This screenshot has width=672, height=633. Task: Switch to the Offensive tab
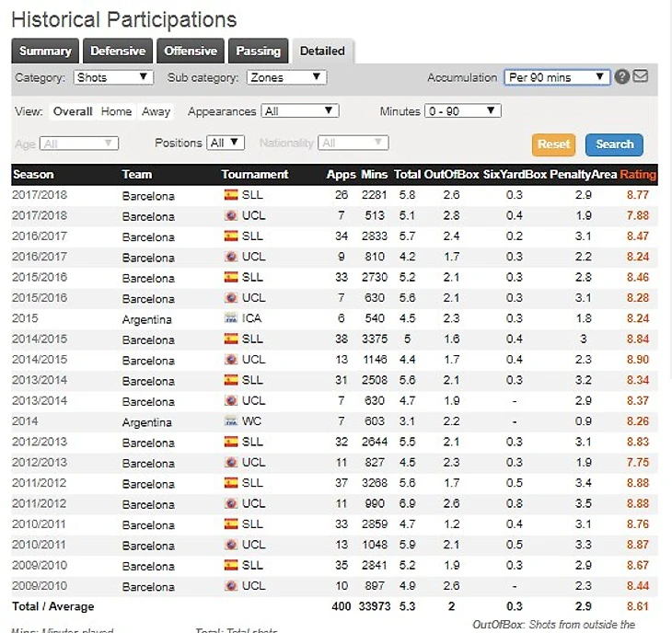[191, 51]
